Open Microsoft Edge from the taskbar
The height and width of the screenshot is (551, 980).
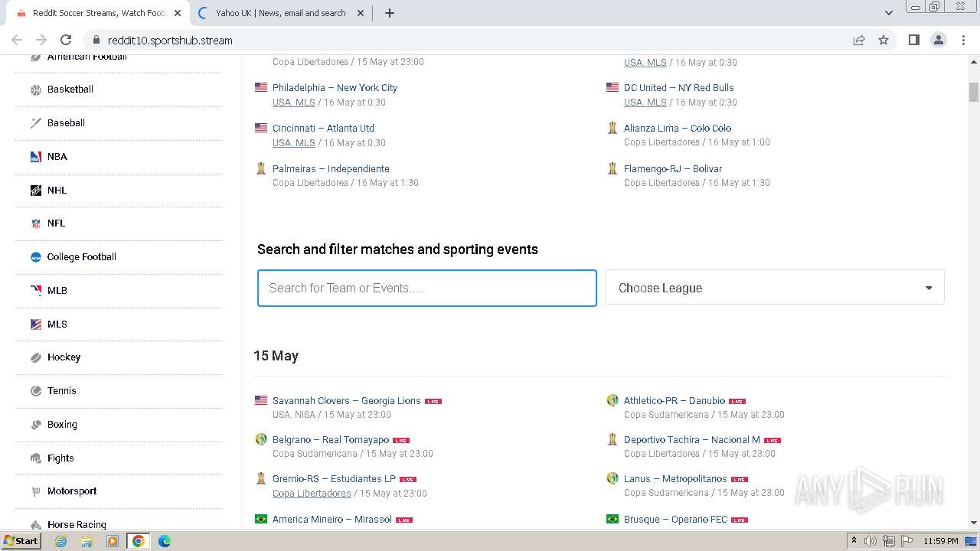(x=164, y=541)
